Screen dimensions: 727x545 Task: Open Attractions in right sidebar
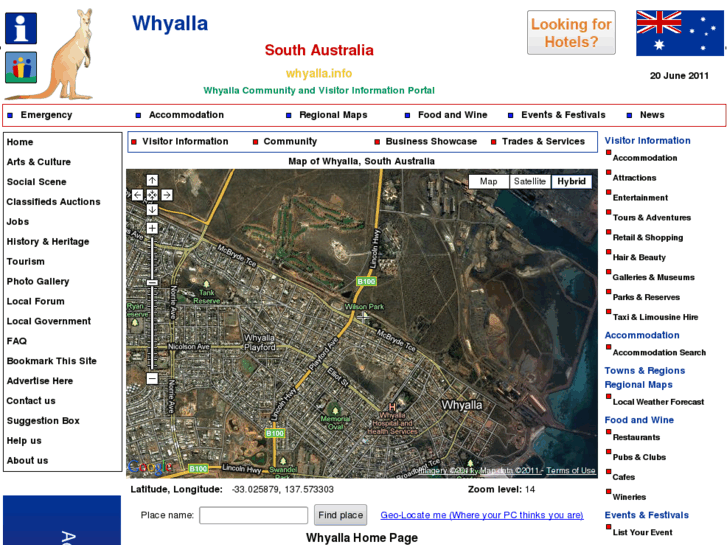click(634, 178)
